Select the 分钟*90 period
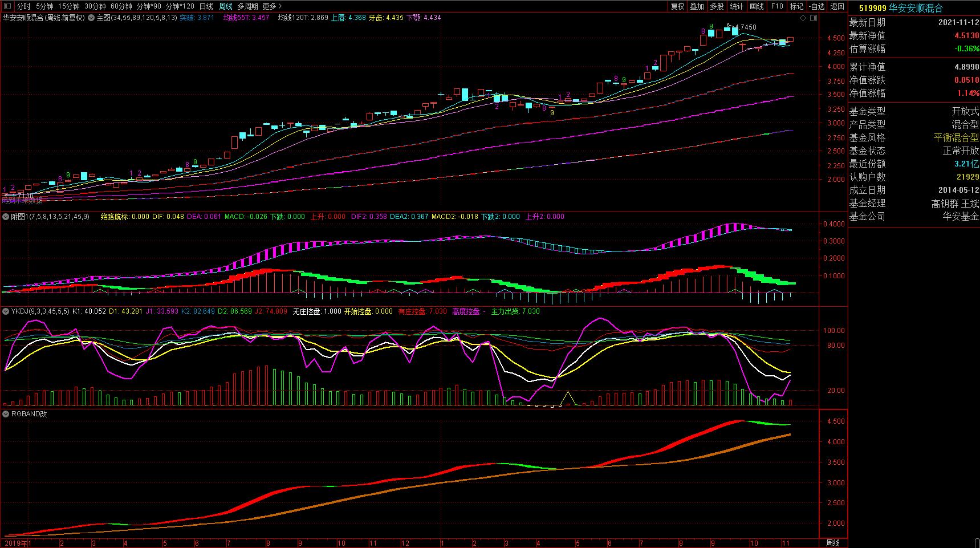This screenshot has width=980, height=548. 149,6
